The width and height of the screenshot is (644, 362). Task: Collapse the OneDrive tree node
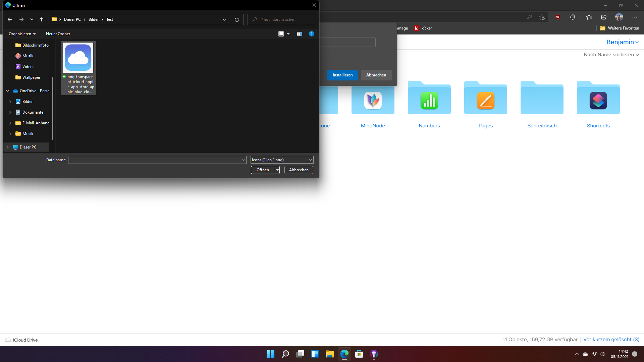point(8,91)
